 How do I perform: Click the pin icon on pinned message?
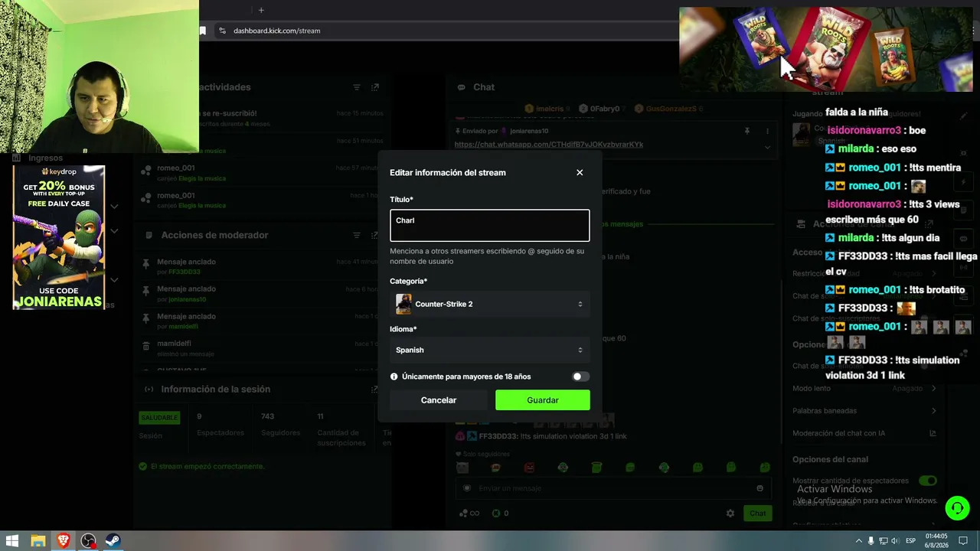click(747, 132)
